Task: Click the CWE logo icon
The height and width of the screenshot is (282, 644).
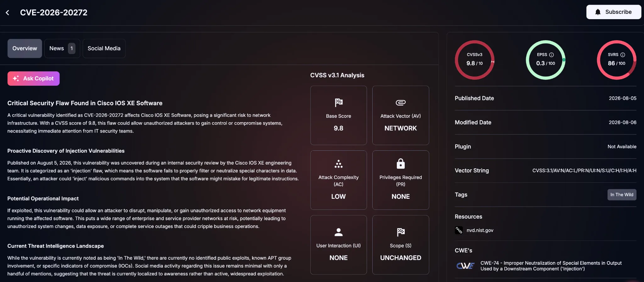Action: pos(465,266)
